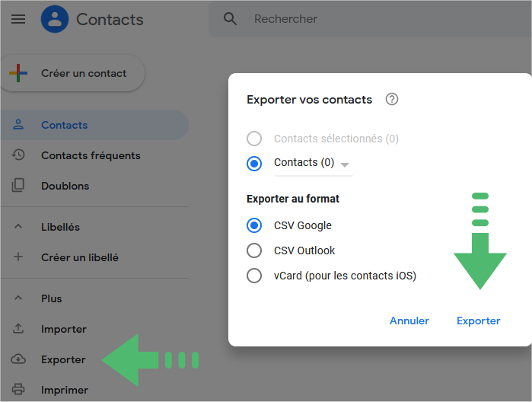Open the Contacts (0) dropdown arrow
This screenshot has width=532, height=402.
[345, 165]
